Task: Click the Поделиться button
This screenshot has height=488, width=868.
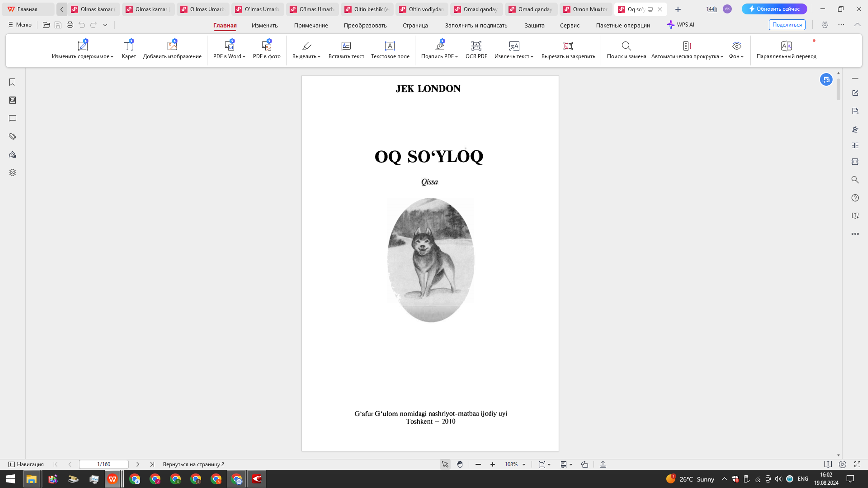Action: pos(787,25)
